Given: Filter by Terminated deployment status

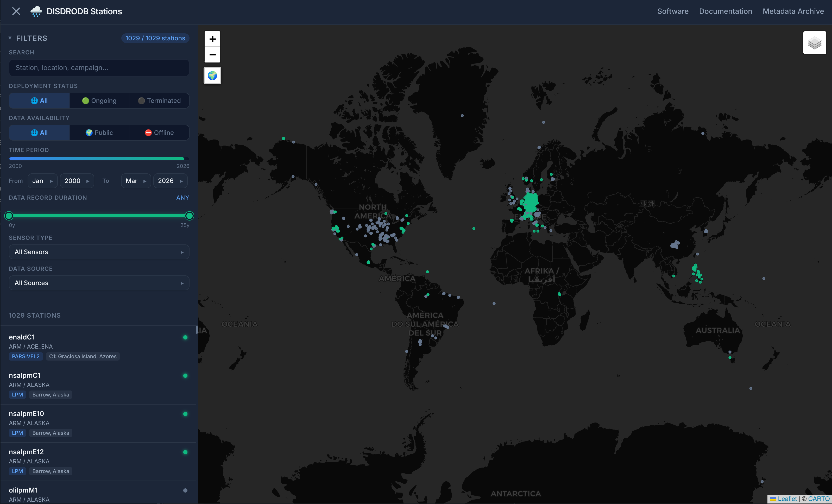Looking at the screenshot, I should pos(159,100).
